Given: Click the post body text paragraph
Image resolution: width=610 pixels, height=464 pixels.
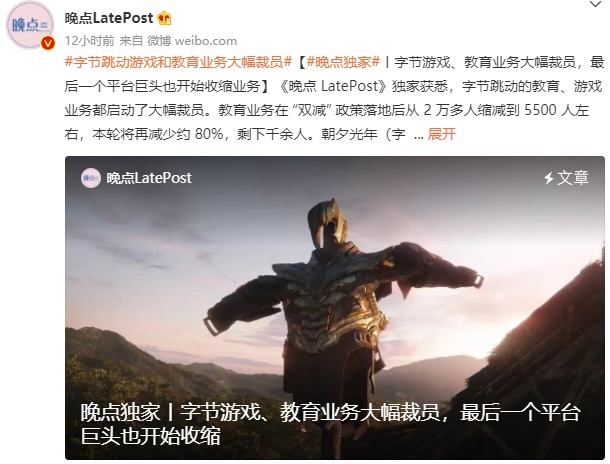Looking at the screenshot, I should coord(335,98).
